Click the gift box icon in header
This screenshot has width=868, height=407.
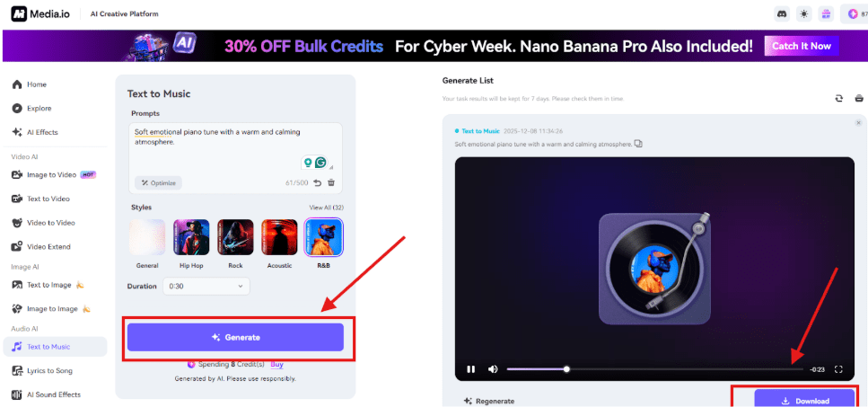pos(826,14)
